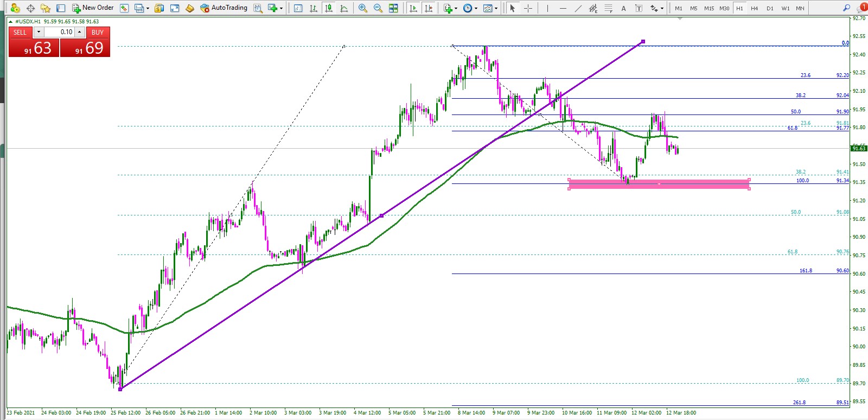The width and height of the screenshot is (868, 420).
Task: Click the 91.63 current price label
Action: (859, 148)
